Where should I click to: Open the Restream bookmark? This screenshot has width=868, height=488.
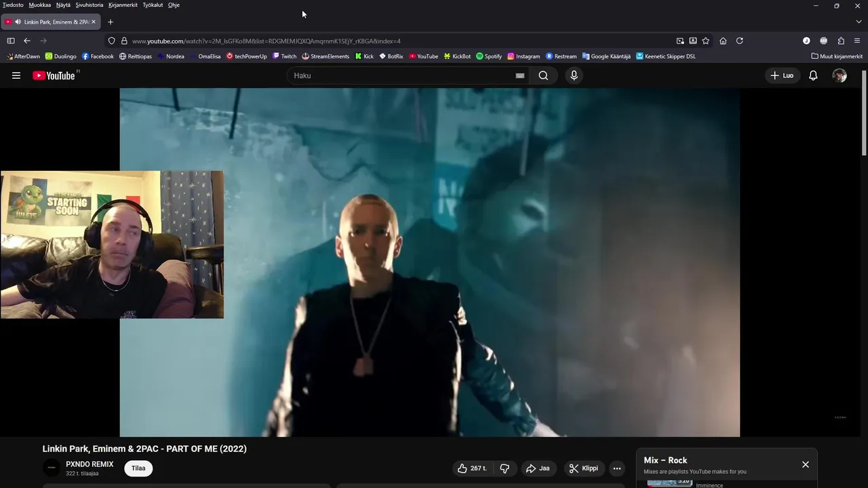tap(561, 56)
